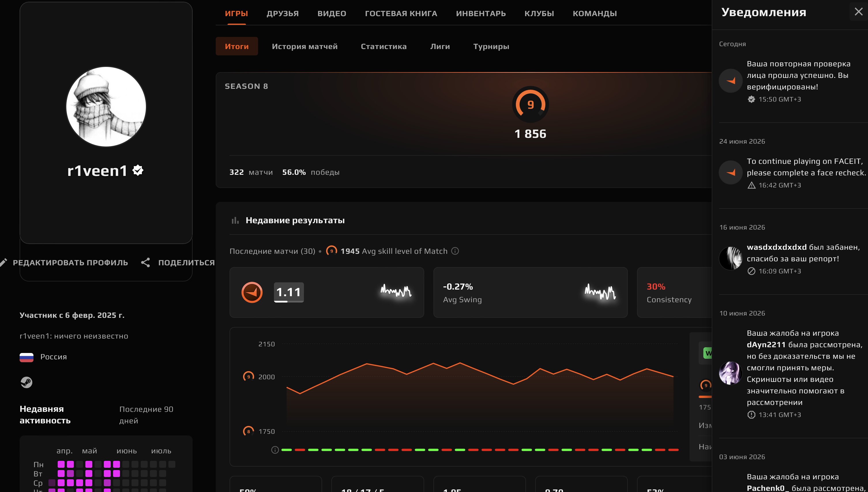Click the 56.0% победы stat
This screenshot has width=868, height=492.
pos(311,172)
